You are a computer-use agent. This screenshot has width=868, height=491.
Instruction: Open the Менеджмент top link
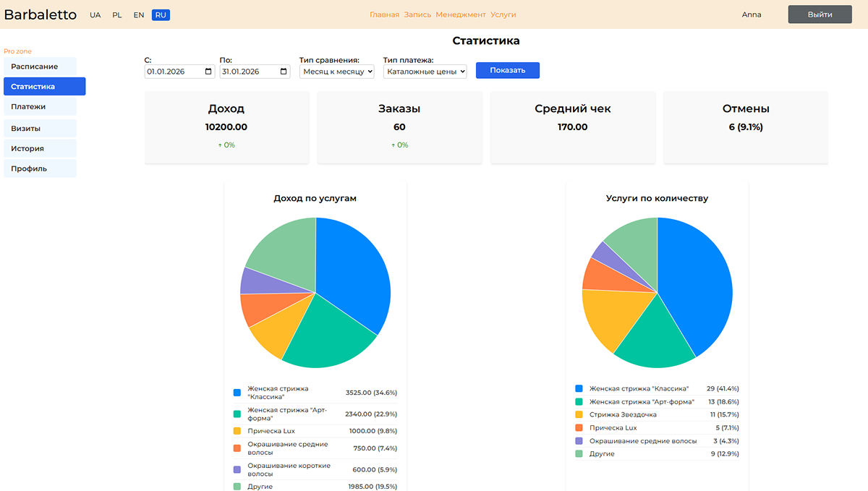pyautogui.click(x=461, y=14)
